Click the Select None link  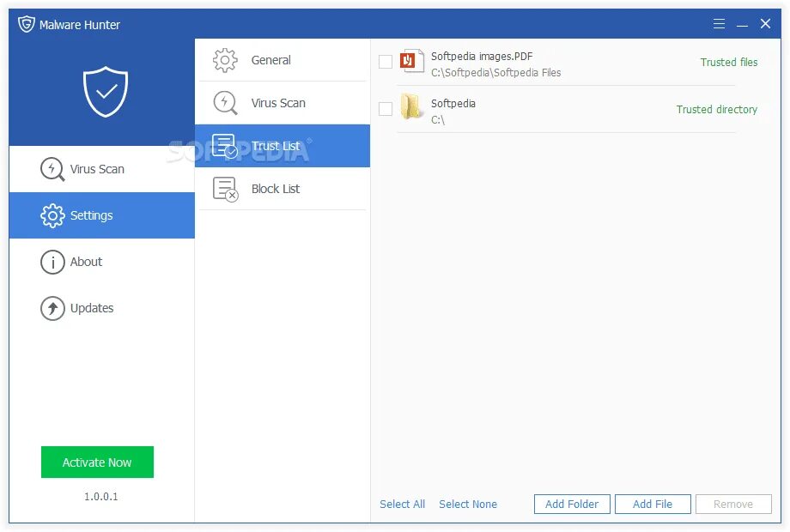coord(468,504)
